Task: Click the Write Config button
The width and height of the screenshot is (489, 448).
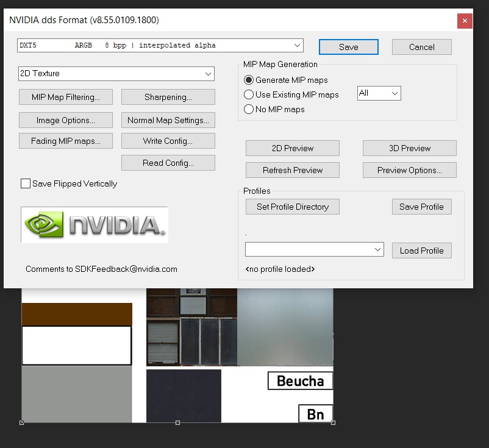Action: 168,141
